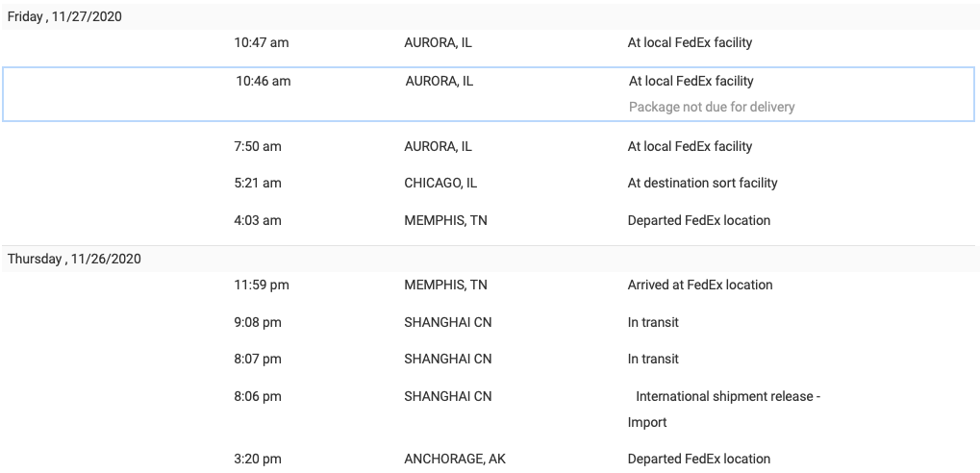Select SHANGHAI CN in the 8:06 pm row

tap(447, 396)
